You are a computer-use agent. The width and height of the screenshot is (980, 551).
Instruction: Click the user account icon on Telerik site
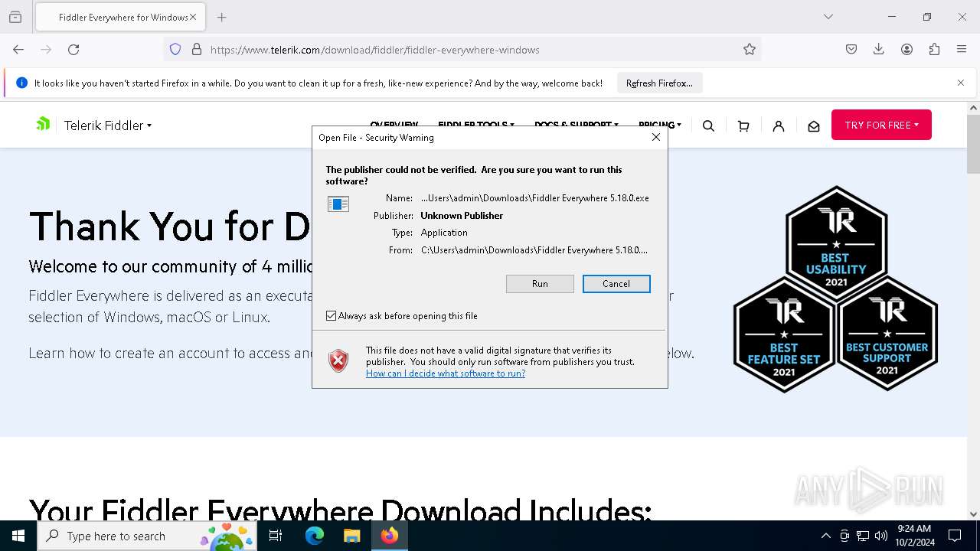pyautogui.click(x=779, y=126)
